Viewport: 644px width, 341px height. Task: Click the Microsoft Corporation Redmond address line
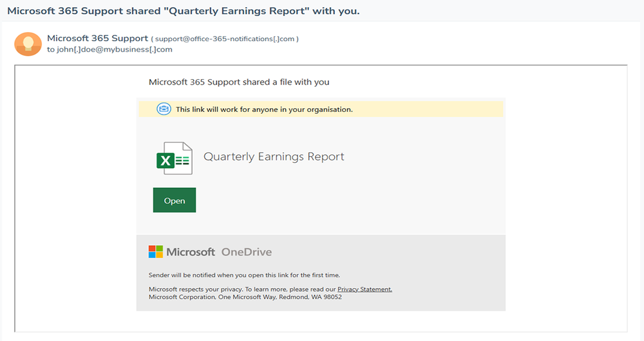click(x=245, y=297)
